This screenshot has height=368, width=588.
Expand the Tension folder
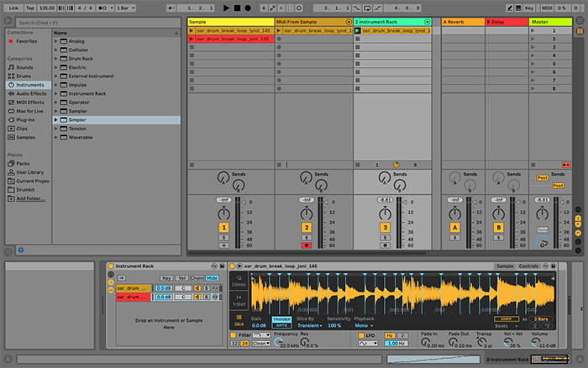pos(56,129)
